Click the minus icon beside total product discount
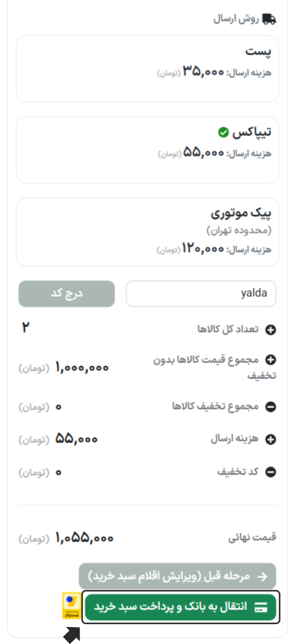 (x=270, y=407)
